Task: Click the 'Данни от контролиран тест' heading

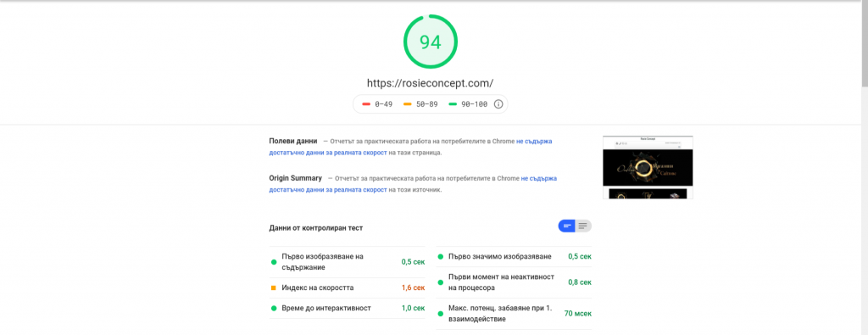Action: click(316, 227)
